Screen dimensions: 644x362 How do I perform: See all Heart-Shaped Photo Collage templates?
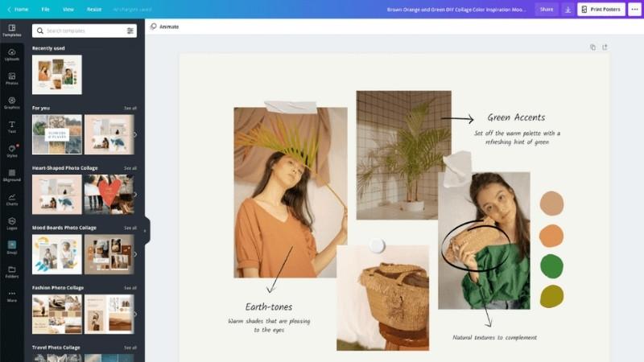(x=130, y=168)
